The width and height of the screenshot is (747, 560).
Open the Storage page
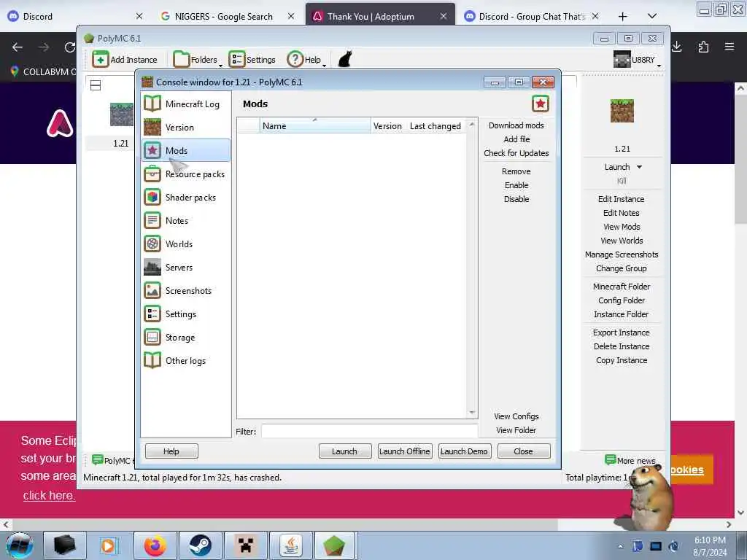click(x=186, y=337)
